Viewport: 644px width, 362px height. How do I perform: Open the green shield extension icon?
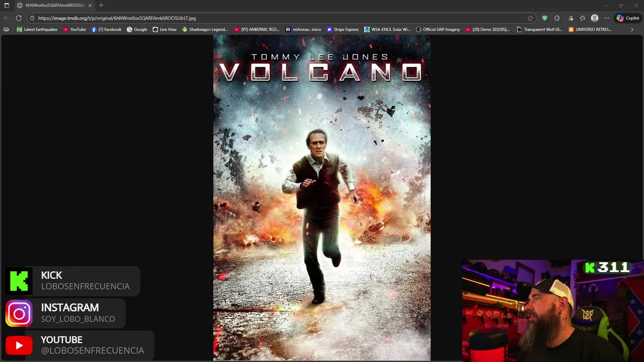coord(544,18)
